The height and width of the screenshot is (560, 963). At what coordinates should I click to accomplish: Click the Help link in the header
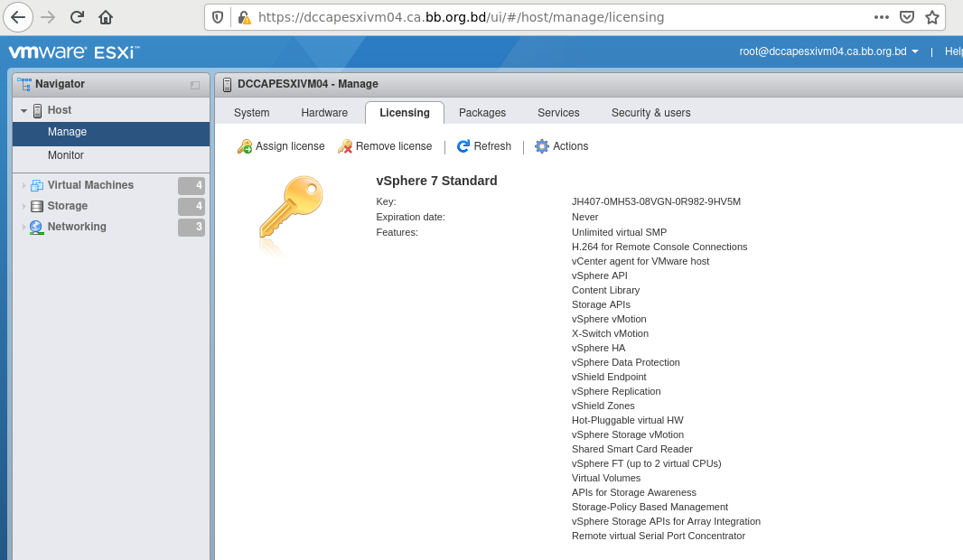[953, 51]
